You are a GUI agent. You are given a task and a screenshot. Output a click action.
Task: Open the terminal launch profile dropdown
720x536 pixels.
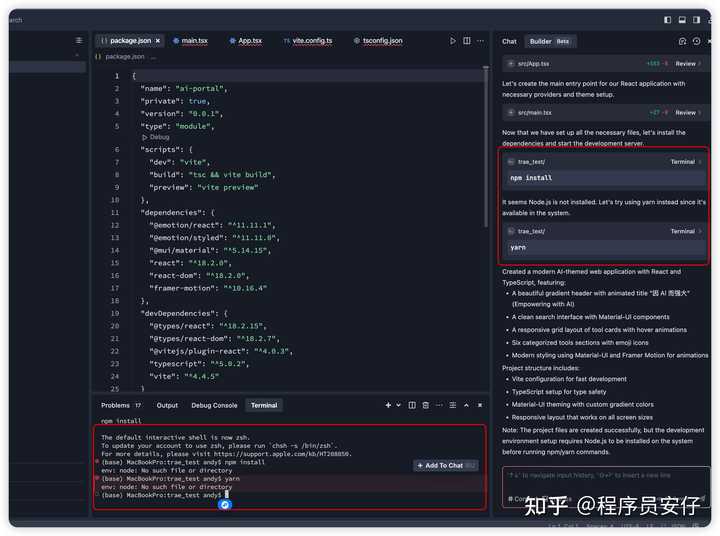398,405
